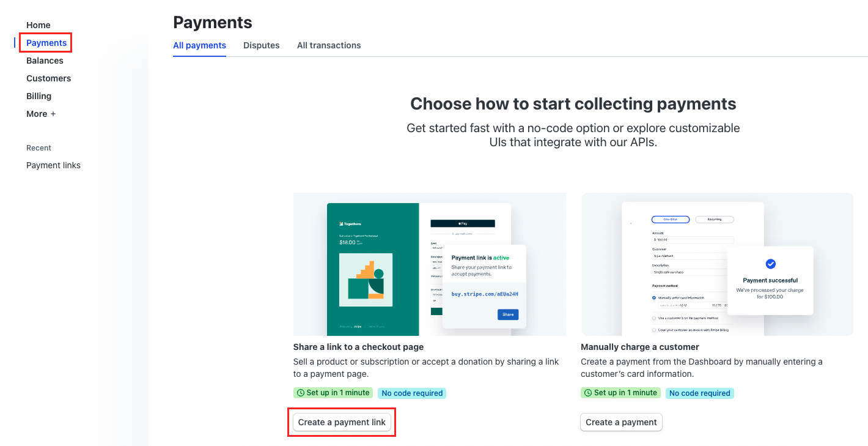This screenshot has height=446, width=868.
Task: Go to Home in sidebar
Action: point(38,25)
